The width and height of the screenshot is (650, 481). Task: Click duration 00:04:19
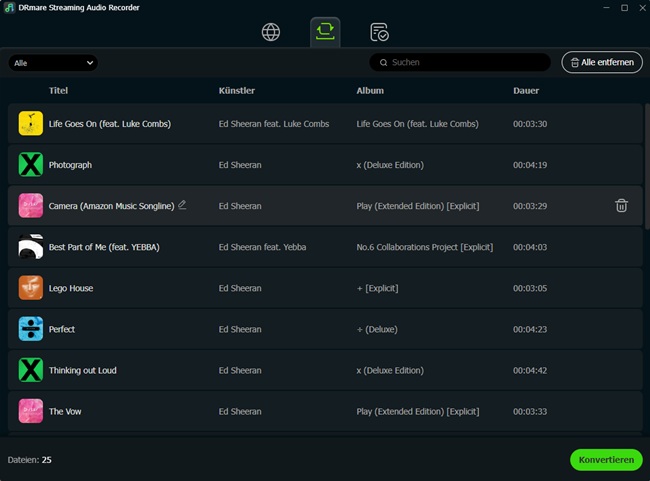pos(530,165)
